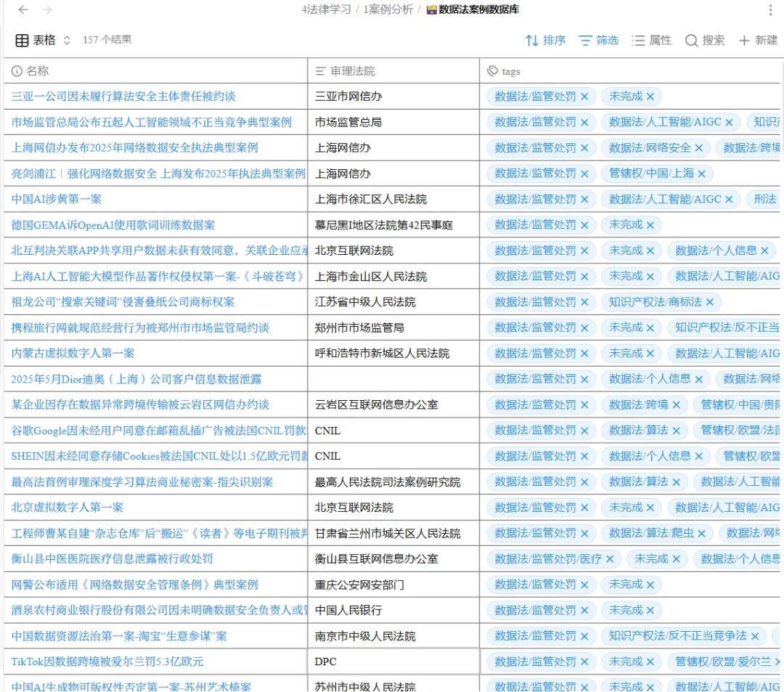784x692 pixels.
Task: Remove 数据法/监管处罚 tag in 三亚一公司 row
Action: 584,97
